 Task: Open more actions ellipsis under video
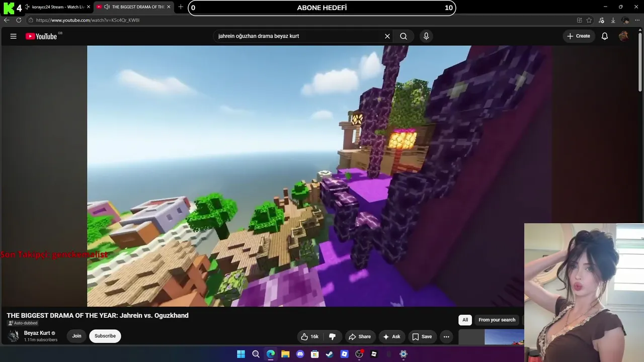point(446,337)
